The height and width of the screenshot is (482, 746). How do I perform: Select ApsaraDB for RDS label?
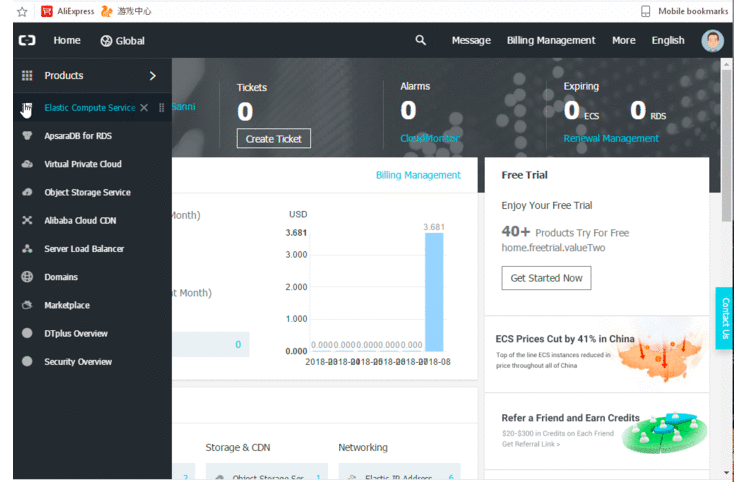(78, 136)
